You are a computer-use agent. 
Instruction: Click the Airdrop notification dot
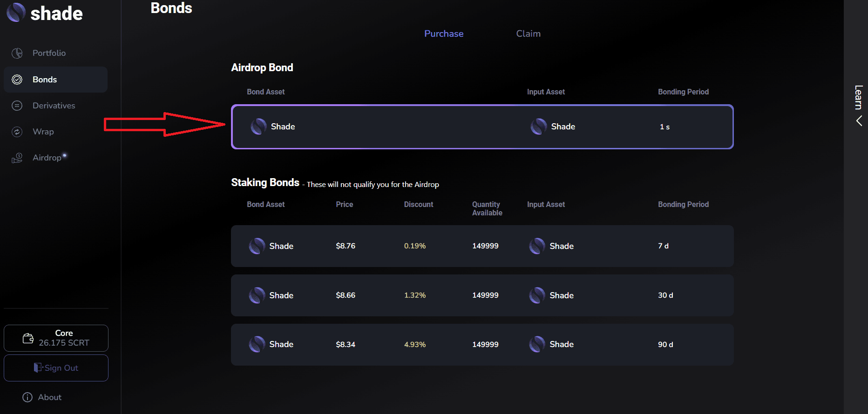pyautogui.click(x=65, y=155)
